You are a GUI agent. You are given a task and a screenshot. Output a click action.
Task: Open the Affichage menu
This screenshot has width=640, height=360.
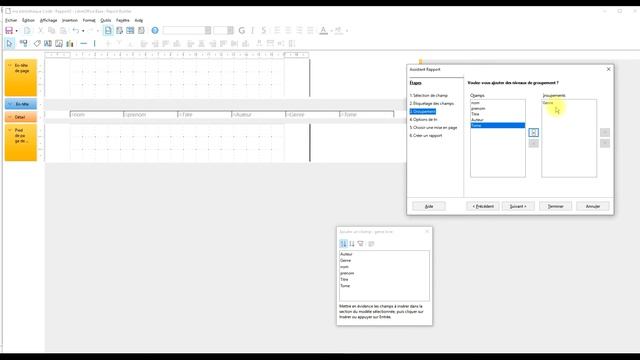(x=49, y=20)
